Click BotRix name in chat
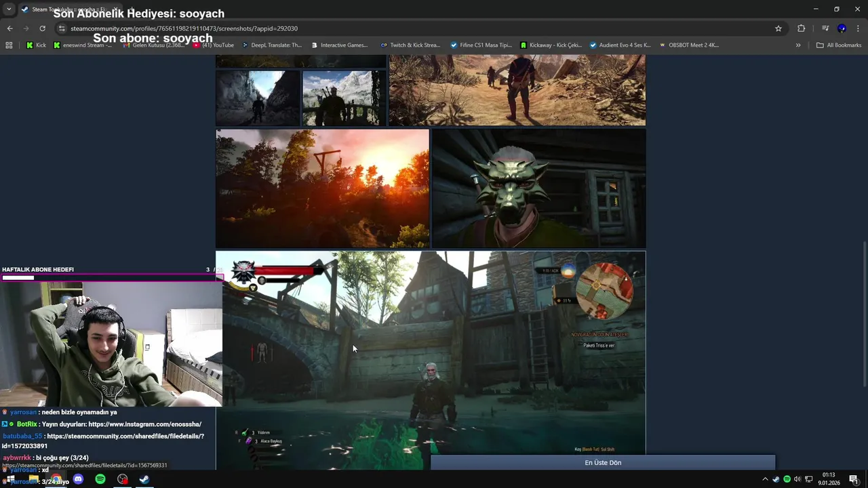868x488 pixels. click(x=27, y=424)
